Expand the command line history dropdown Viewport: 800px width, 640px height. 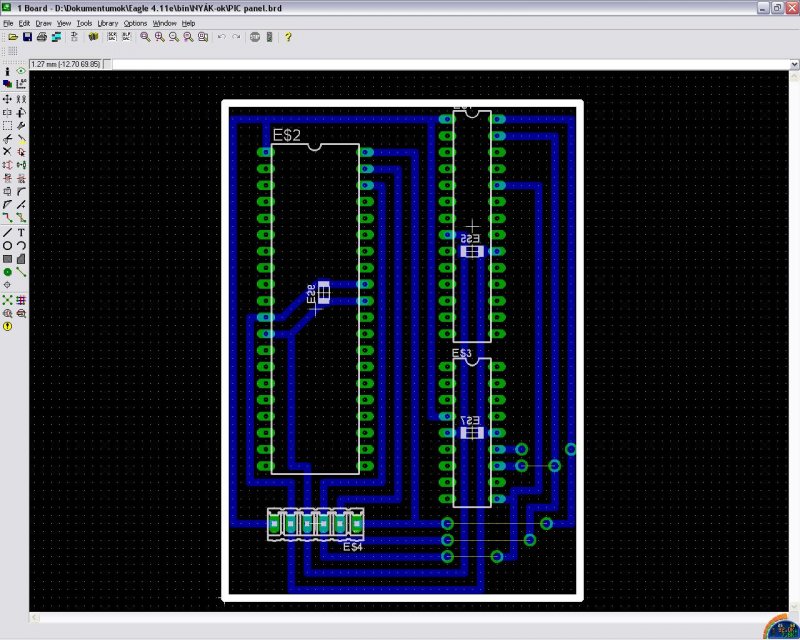click(794, 64)
